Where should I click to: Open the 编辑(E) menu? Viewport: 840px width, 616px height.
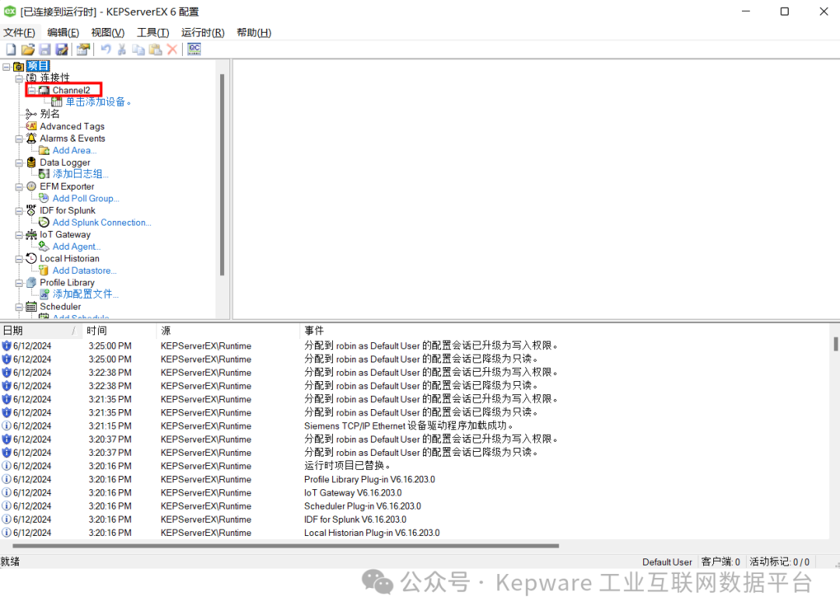point(63,33)
